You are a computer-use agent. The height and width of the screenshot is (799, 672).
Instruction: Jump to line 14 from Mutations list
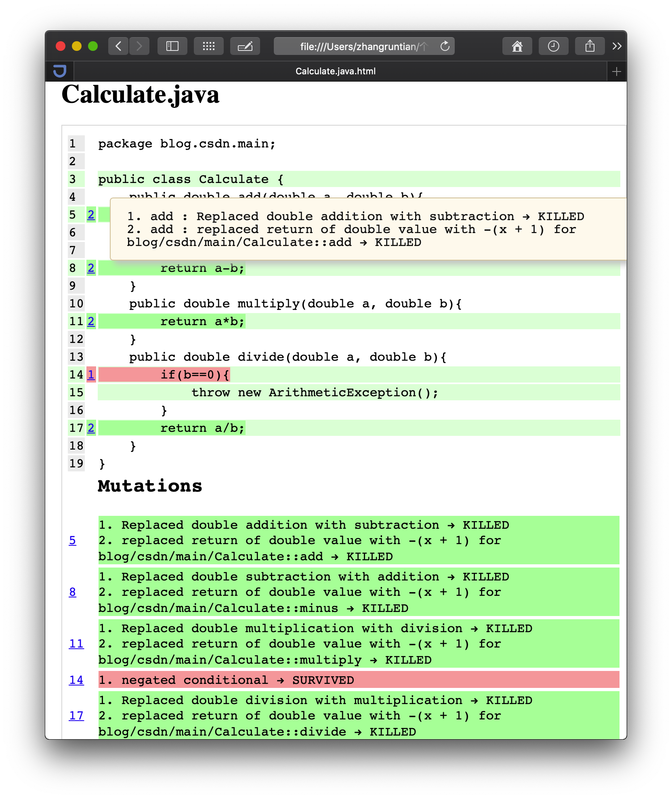[x=76, y=680]
